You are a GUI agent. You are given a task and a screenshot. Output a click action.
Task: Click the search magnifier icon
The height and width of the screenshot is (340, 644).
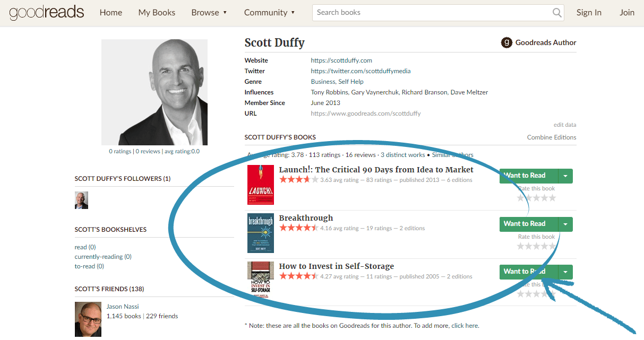557,13
